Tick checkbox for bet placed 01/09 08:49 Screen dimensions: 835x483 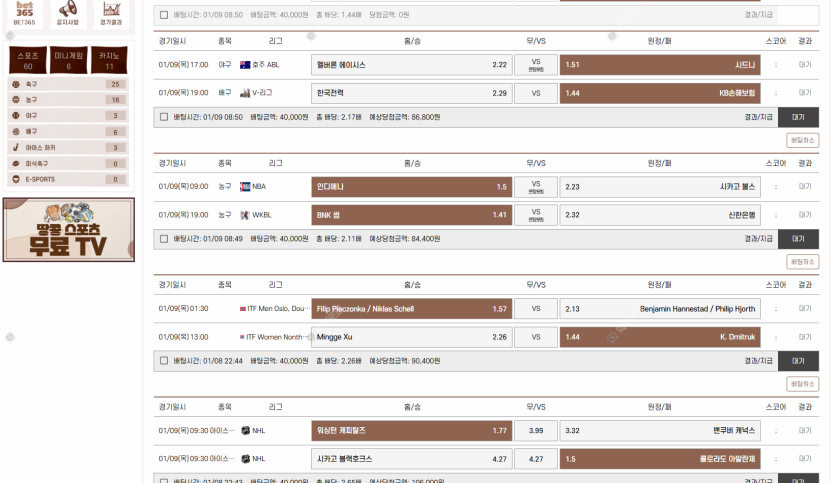click(164, 239)
